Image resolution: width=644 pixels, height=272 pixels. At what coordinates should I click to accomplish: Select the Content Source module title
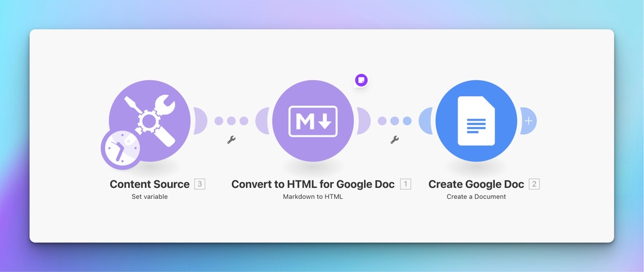149,184
